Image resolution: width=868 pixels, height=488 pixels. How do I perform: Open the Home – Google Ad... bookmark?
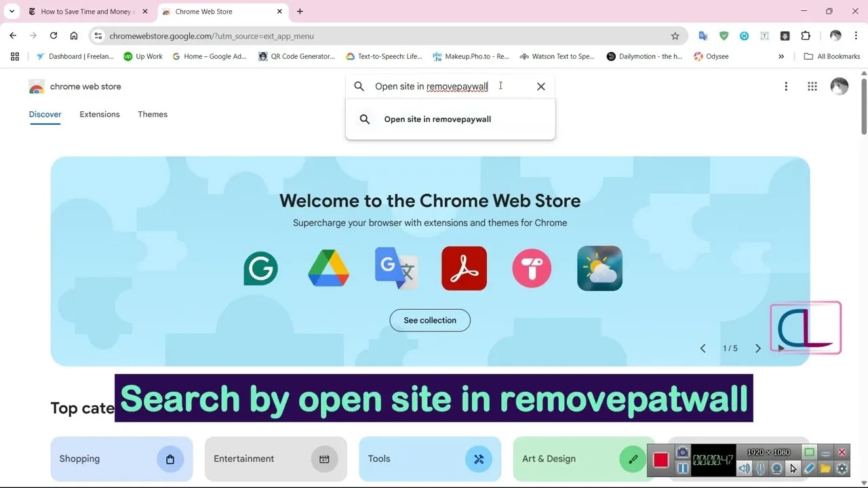[x=210, y=56]
